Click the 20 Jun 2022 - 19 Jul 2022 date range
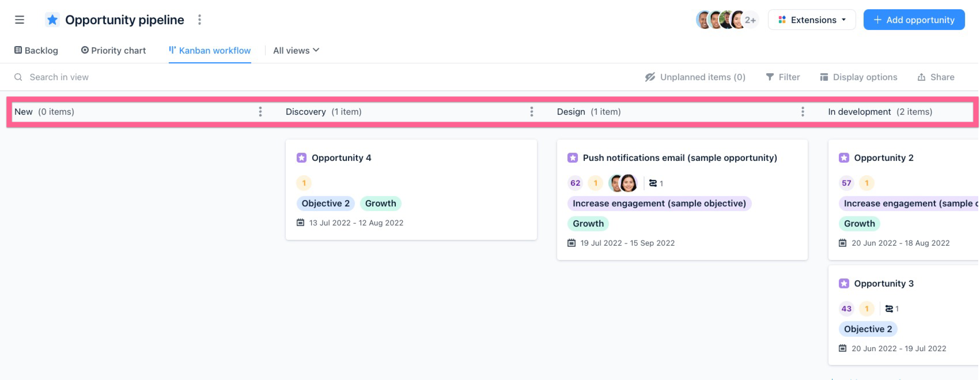The width and height of the screenshot is (980, 380). 899,349
